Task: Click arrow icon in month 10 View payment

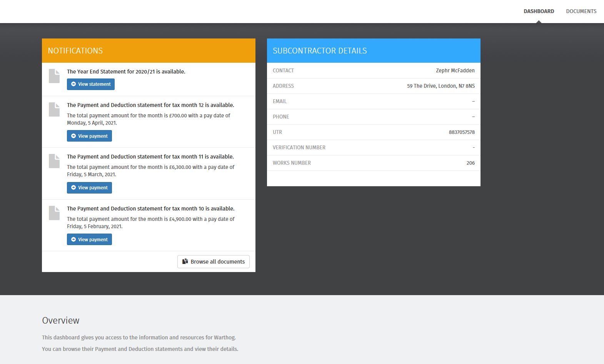Action: point(73,239)
